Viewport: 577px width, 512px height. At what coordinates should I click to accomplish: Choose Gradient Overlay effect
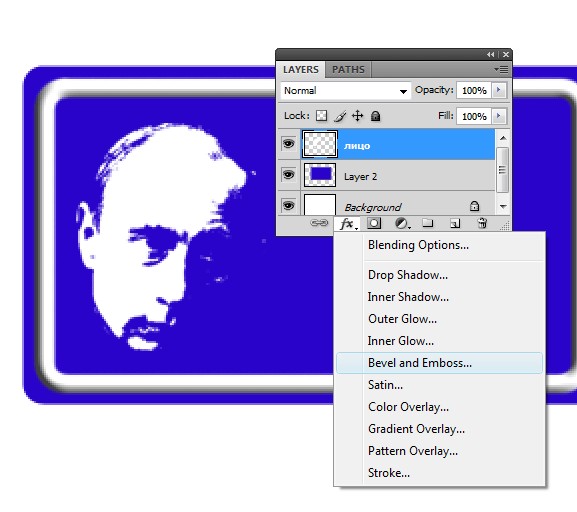coord(416,429)
